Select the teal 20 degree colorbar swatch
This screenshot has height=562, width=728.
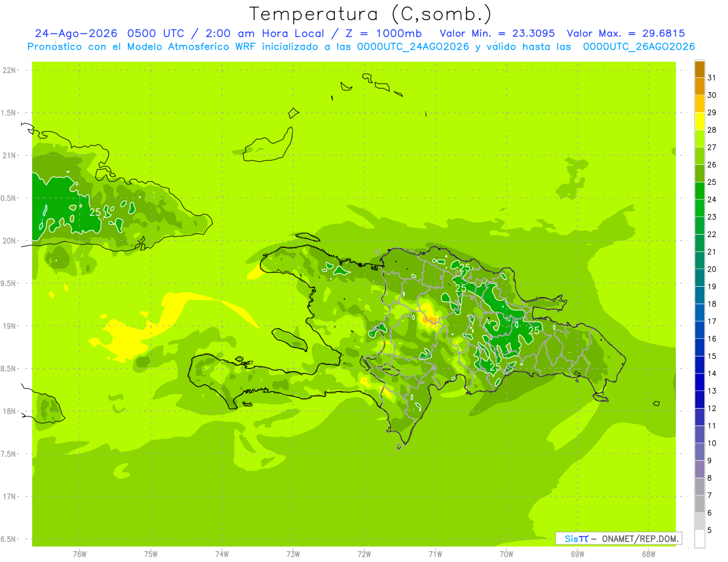click(x=699, y=261)
